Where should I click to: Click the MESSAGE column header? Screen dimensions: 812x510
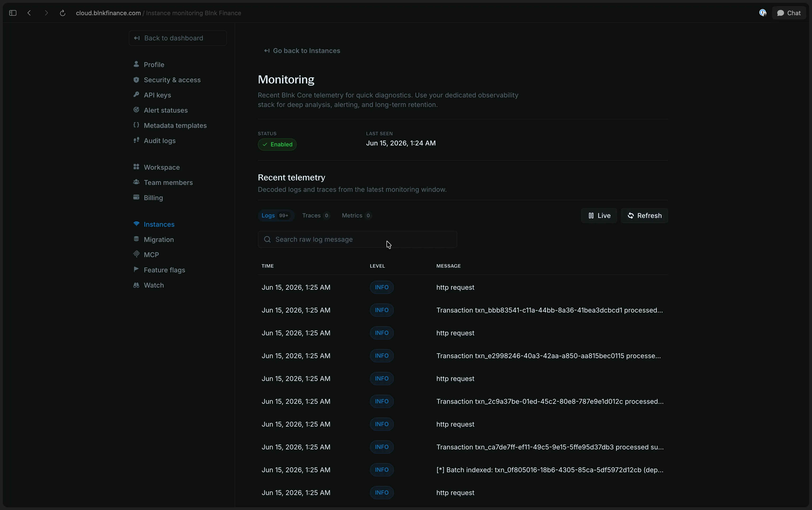448,266
